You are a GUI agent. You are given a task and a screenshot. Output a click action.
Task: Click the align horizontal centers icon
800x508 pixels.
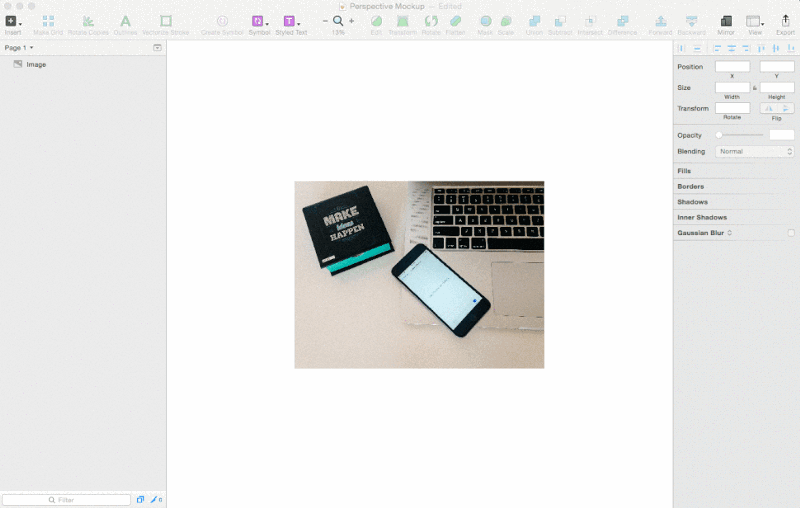[x=732, y=48]
